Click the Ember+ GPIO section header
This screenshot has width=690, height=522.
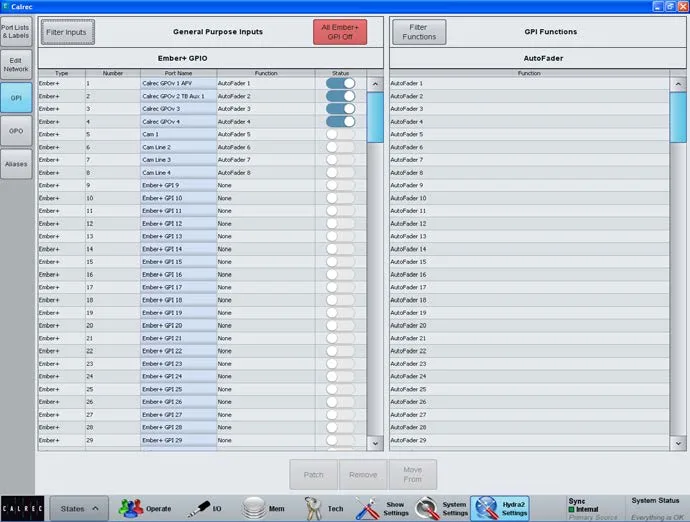[x=211, y=58]
